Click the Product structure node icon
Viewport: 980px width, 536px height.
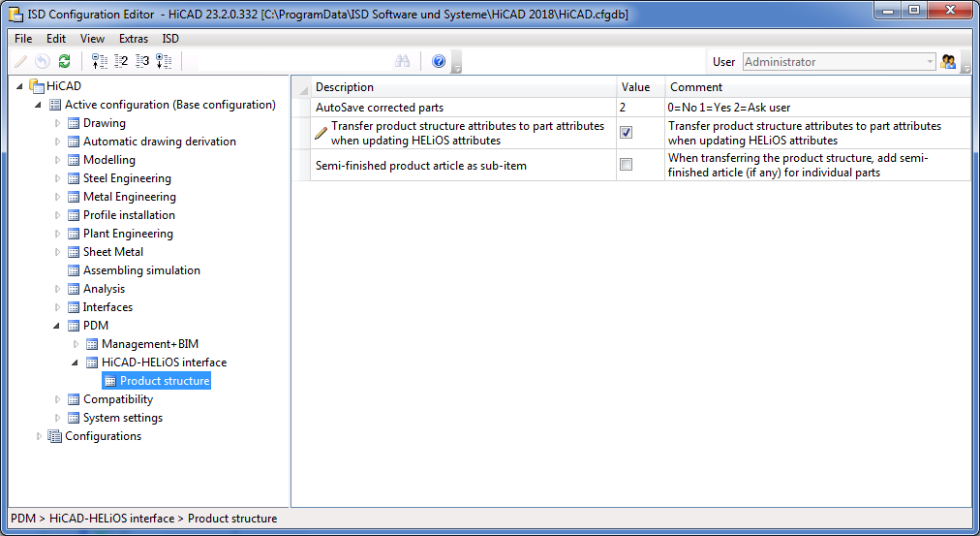click(110, 381)
